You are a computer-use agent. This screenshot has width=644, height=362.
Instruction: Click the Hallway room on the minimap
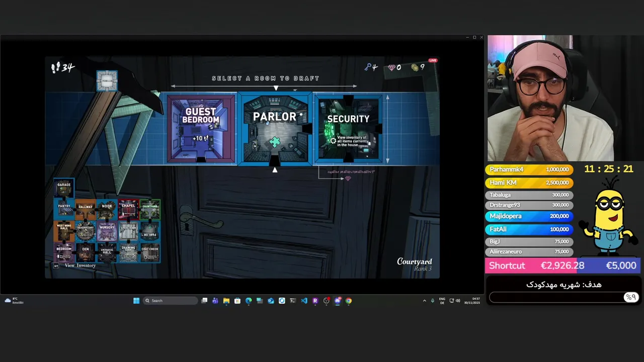86,210
